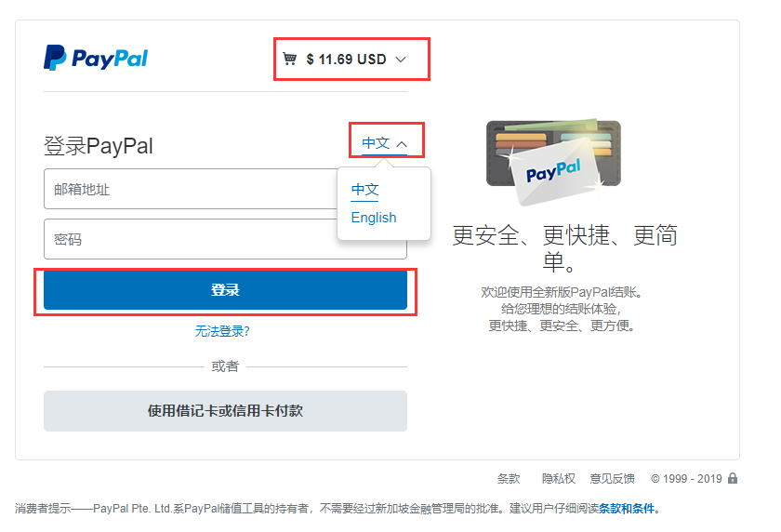The image size is (781, 532).
Task: Click the 登录PayPal heading text
Action: coord(99,146)
